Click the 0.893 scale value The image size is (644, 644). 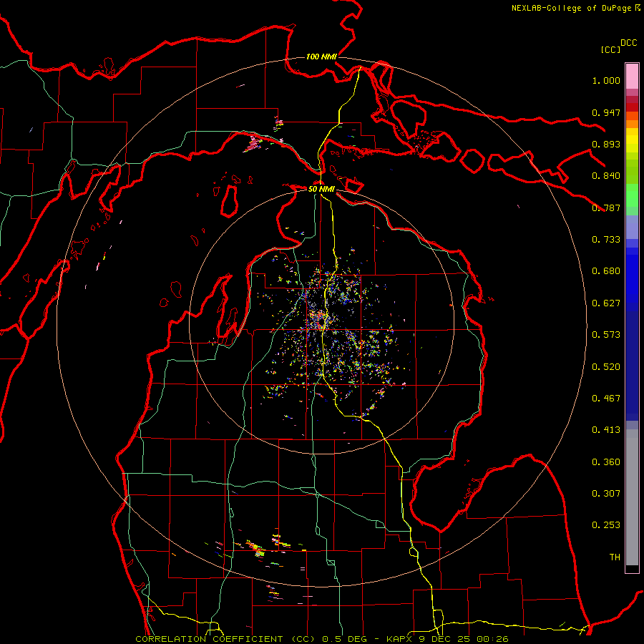606,144
